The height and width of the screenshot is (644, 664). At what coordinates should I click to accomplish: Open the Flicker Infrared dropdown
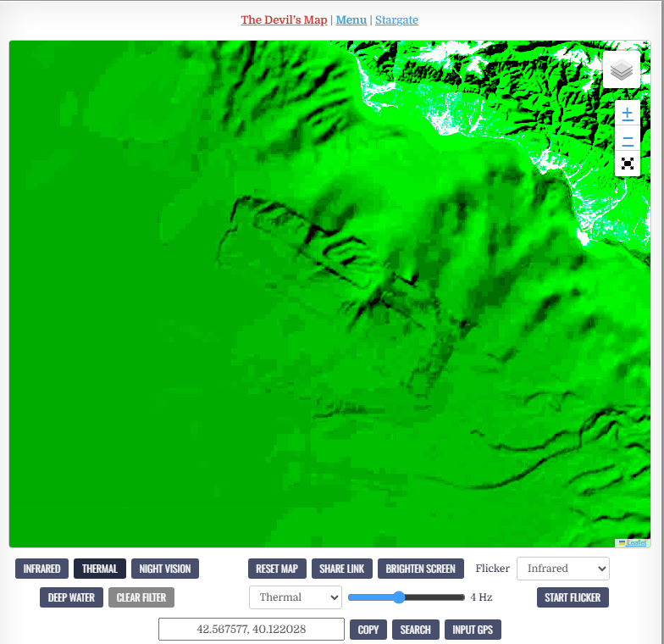coord(562,569)
